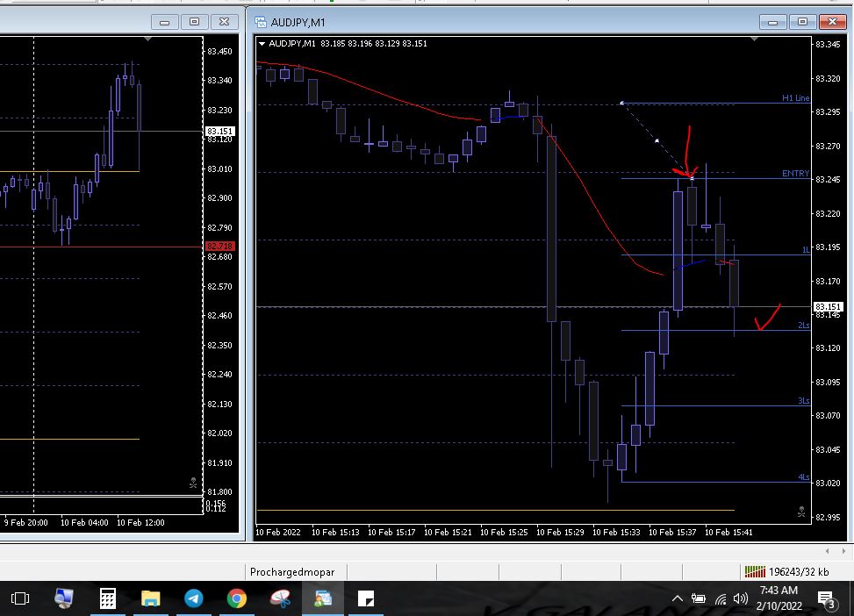The width and height of the screenshot is (854, 616).
Task: Click the 83.151 price tag on left chart
Action: coord(219,132)
